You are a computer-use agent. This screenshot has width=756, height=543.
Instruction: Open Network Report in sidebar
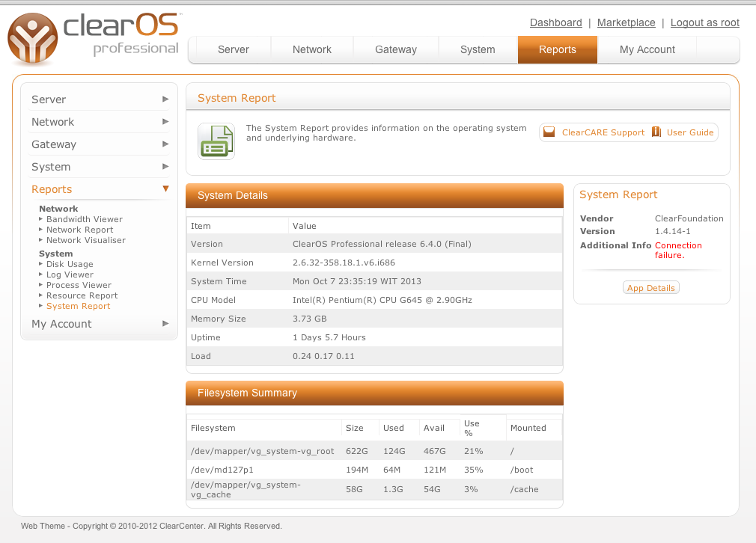coord(79,230)
